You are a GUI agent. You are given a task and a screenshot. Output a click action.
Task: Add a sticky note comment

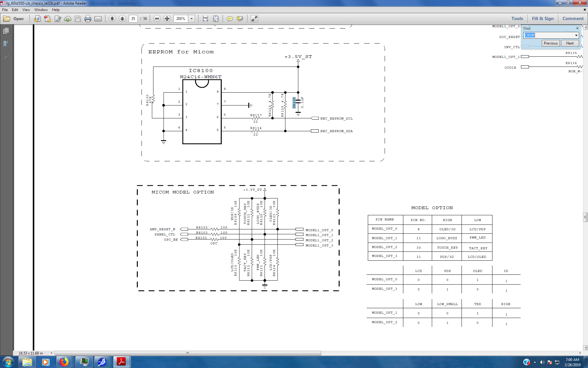pyautogui.click(x=230, y=19)
